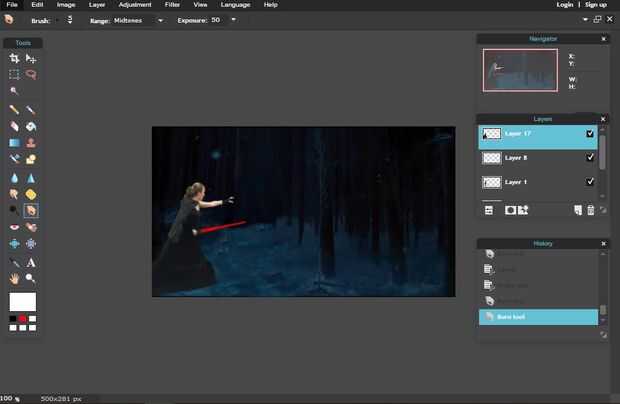Toggle visibility of Layer 1
The width and height of the screenshot is (620, 404).
[x=590, y=181]
